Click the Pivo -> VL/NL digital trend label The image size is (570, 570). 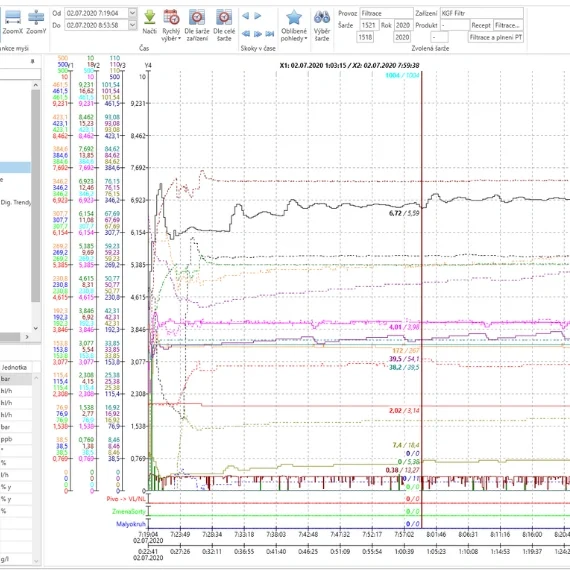126,499
